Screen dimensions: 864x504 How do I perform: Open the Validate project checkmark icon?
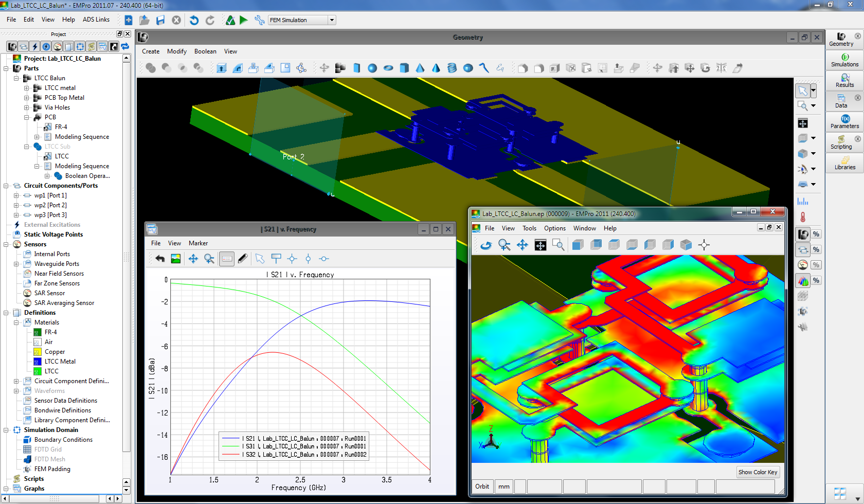tap(230, 20)
